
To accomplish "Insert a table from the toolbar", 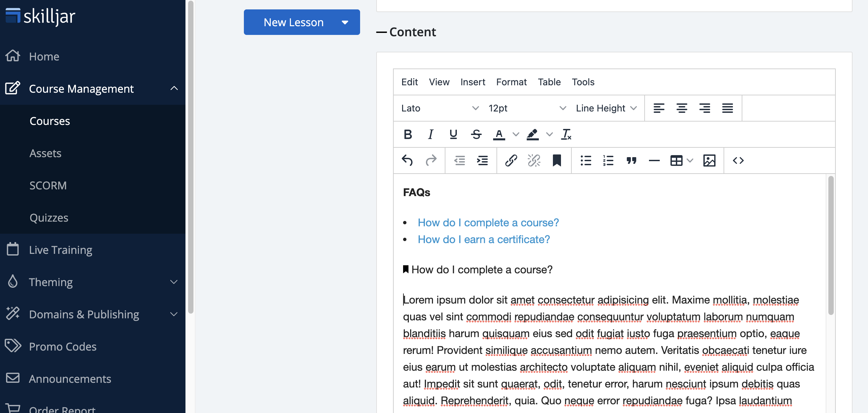I will click(676, 161).
